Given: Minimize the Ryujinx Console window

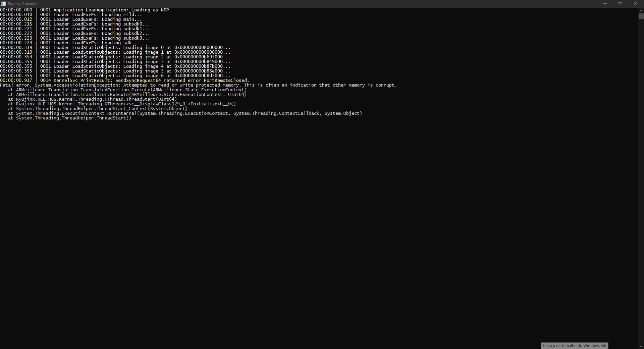Looking at the screenshot, I should coord(605,4).
